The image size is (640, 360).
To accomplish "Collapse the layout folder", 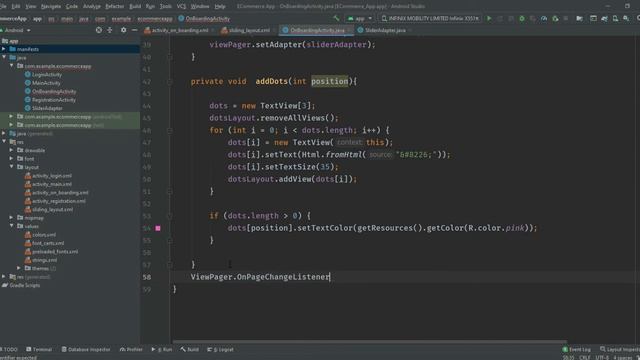I will (11, 167).
